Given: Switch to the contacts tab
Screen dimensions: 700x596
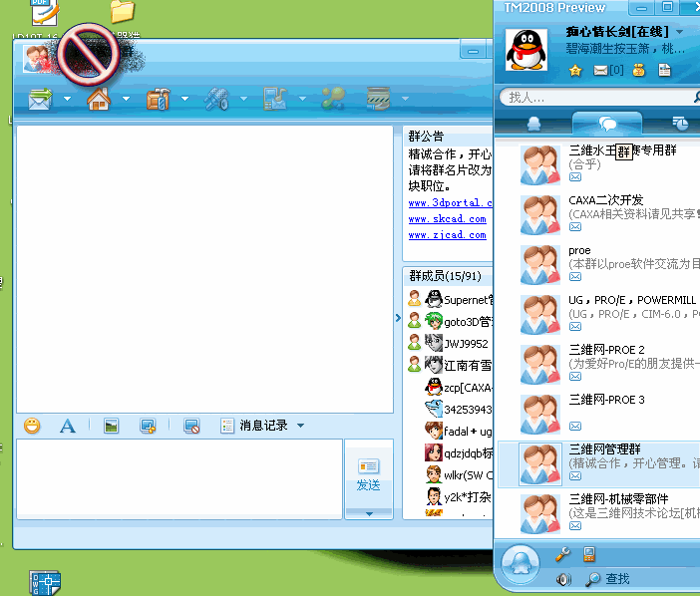Looking at the screenshot, I should pos(533,124).
